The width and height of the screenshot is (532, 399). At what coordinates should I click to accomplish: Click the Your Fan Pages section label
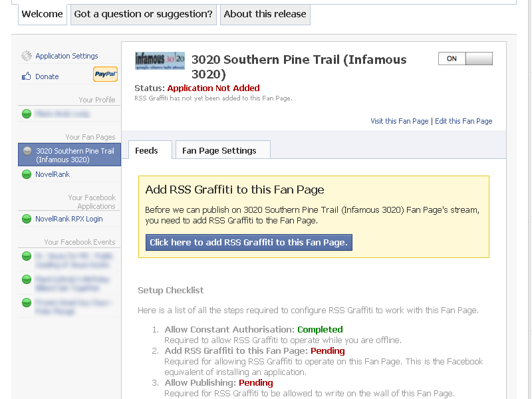coord(90,137)
